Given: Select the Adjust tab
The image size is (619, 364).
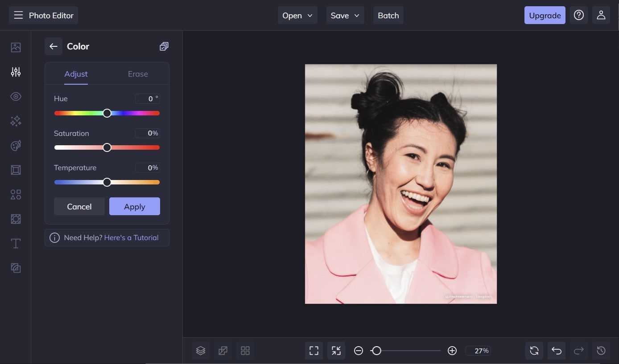Looking at the screenshot, I should pyautogui.click(x=76, y=74).
